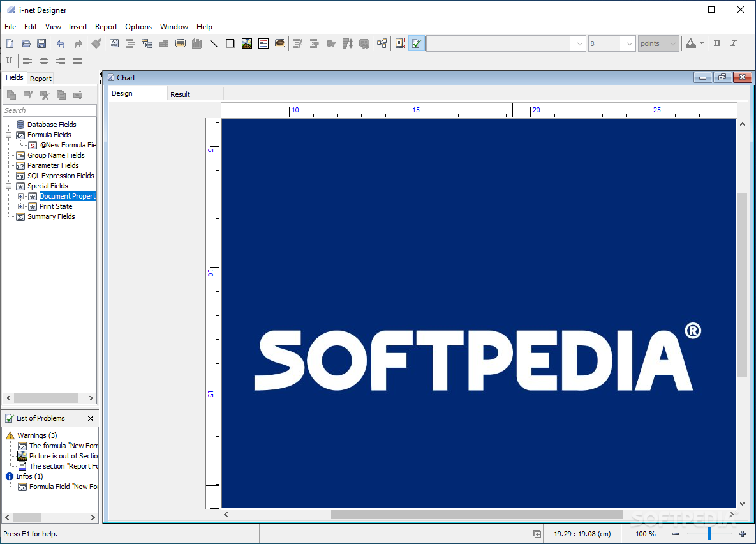Collapse the left sidebar using the arrow handle
Image resolution: width=756 pixels, height=544 pixels.
pyautogui.click(x=101, y=74)
